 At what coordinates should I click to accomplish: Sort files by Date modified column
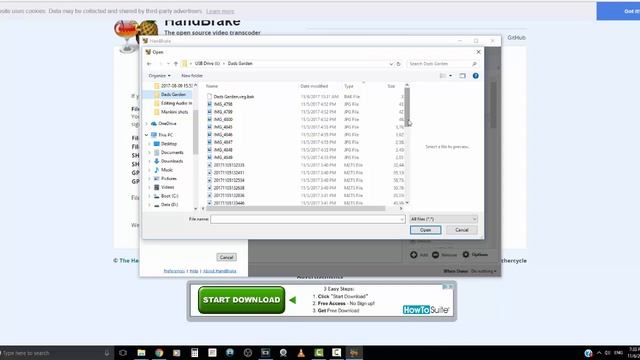pos(314,86)
